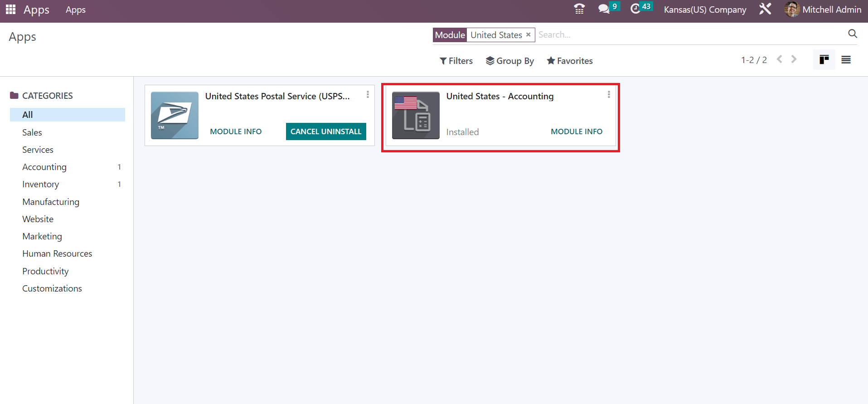
Task: Click Mitchell Admin avatar picture
Action: pyautogui.click(x=792, y=9)
